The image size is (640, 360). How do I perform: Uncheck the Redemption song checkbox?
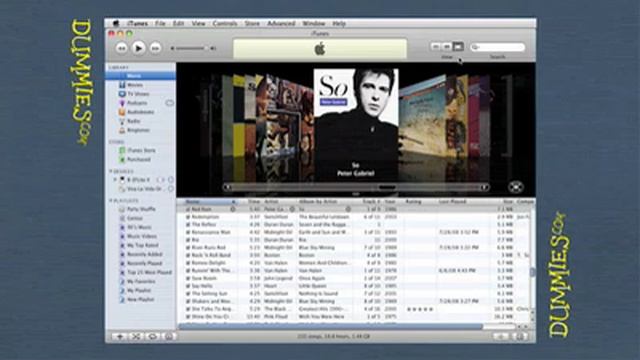pyautogui.click(x=188, y=217)
